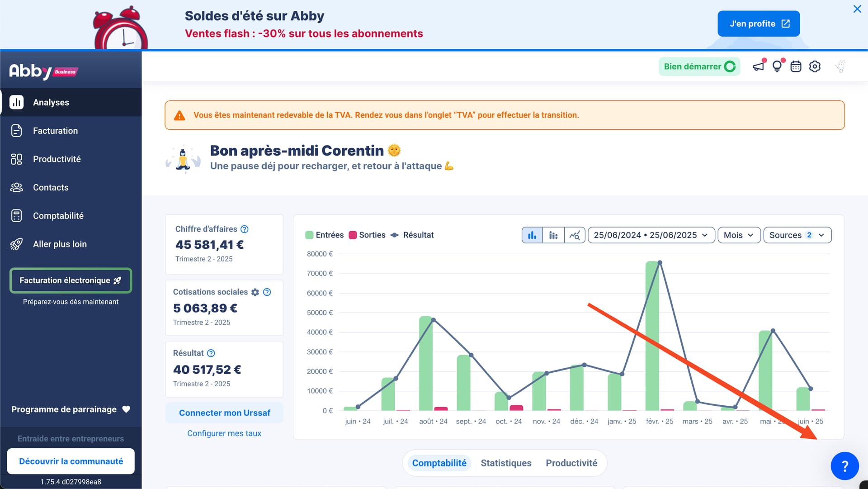Click the févr. 25 green bar
This screenshot has width=868, height=489.
(652, 336)
